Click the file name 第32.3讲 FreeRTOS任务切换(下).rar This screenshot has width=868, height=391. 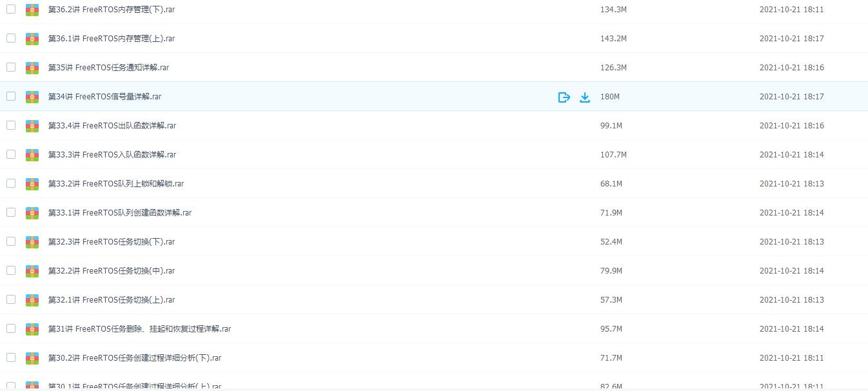(x=112, y=242)
